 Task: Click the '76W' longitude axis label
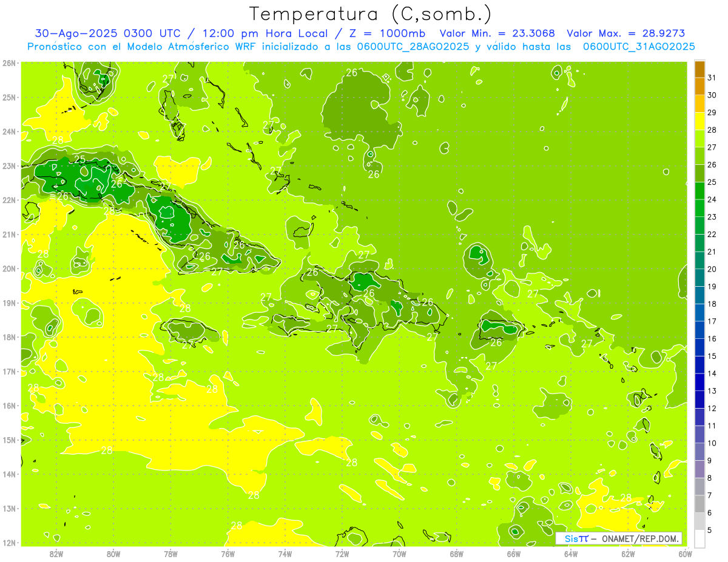point(228,554)
